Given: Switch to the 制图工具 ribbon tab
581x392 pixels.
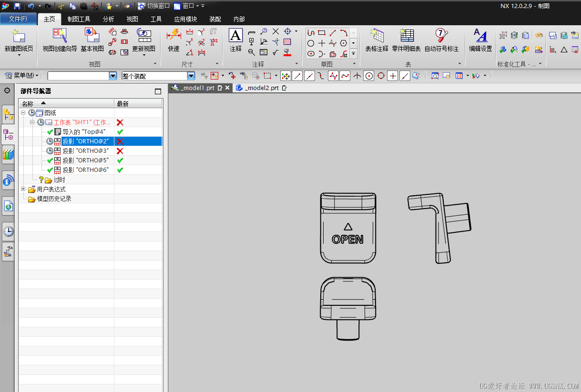Looking at the screenshot, I should tap(79, 19).
